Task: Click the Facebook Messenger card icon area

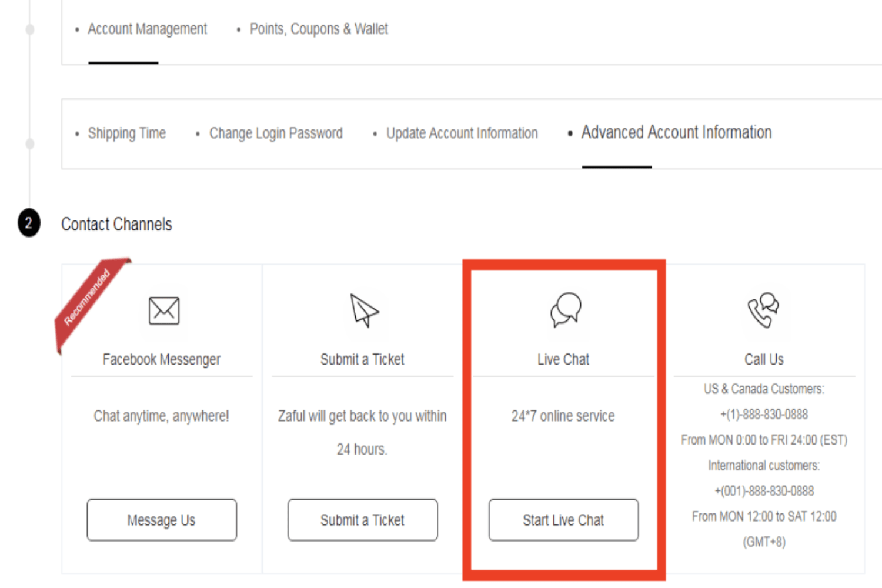Action: point(163,310)
